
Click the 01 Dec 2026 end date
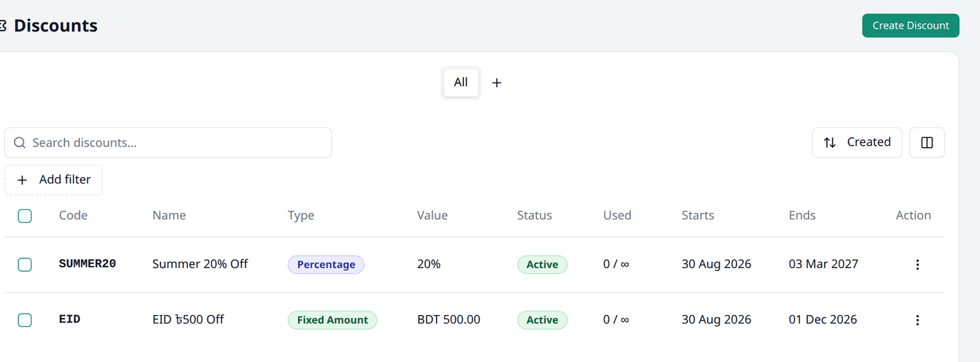pyautogui.click(x=823, y=319)
